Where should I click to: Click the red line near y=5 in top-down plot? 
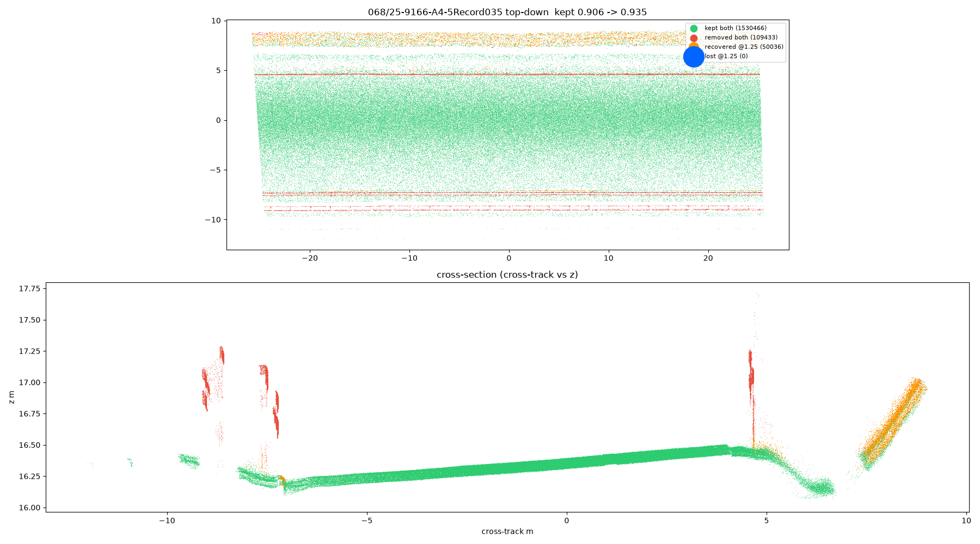click(x=506, y=75)
